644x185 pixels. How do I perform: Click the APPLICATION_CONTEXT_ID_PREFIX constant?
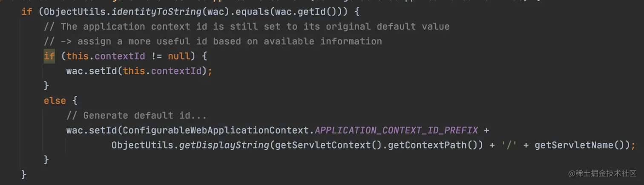coord(396,130)
